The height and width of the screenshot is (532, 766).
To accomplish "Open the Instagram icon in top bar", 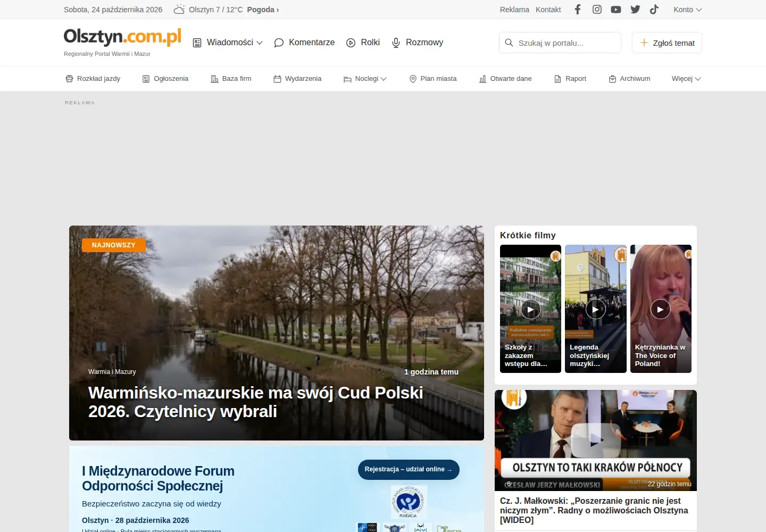I will pos(597,9).
